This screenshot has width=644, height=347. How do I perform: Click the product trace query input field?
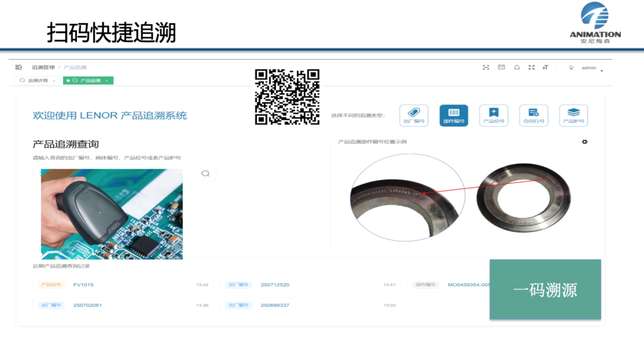pyautogui.click(x=124, y=173)
